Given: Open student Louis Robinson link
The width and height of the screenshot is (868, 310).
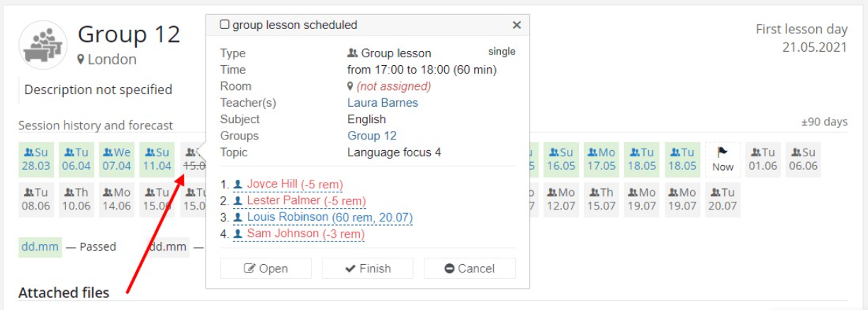Looking at the screenshot, I should (x=329, y=217).
